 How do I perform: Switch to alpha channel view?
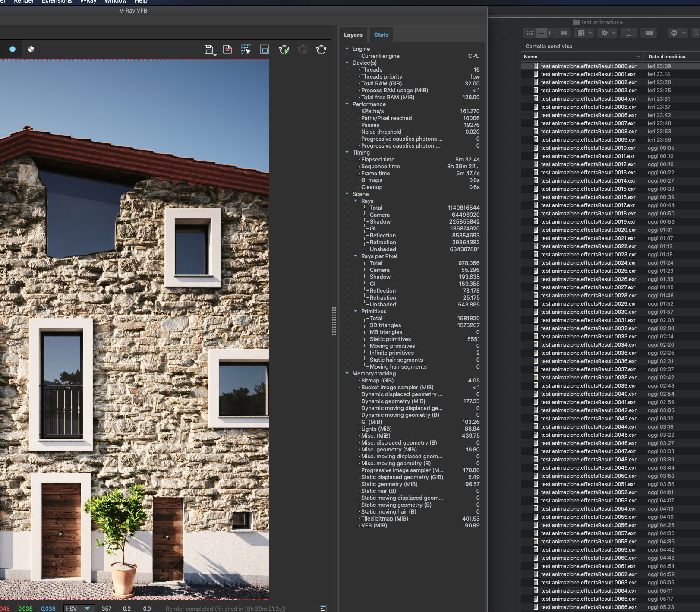[31, 49]
